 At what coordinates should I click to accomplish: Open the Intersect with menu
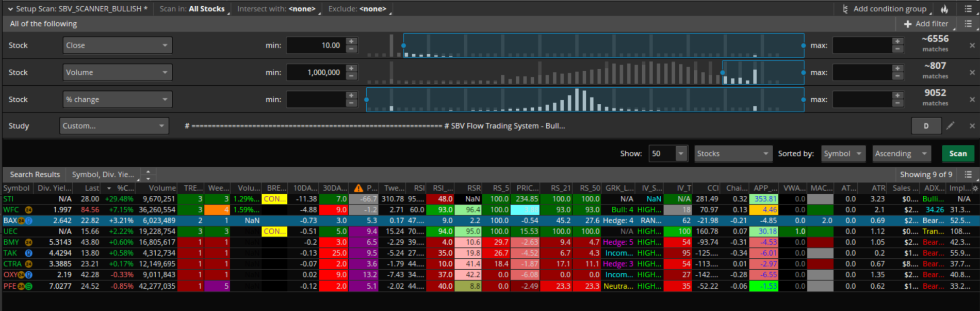click(x=276, y=9)
